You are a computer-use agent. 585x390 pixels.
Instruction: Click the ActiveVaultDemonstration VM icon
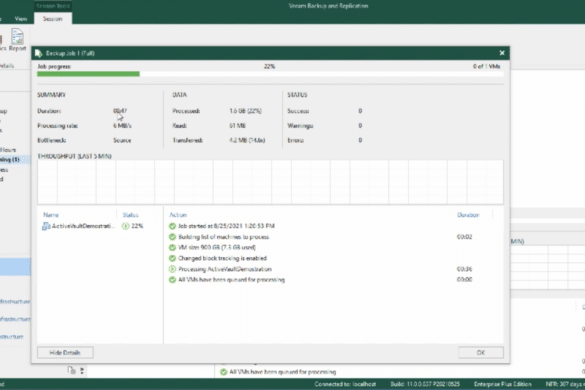(46, 226)
